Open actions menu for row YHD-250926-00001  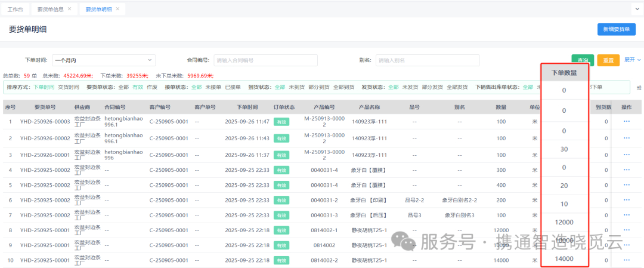626,155
